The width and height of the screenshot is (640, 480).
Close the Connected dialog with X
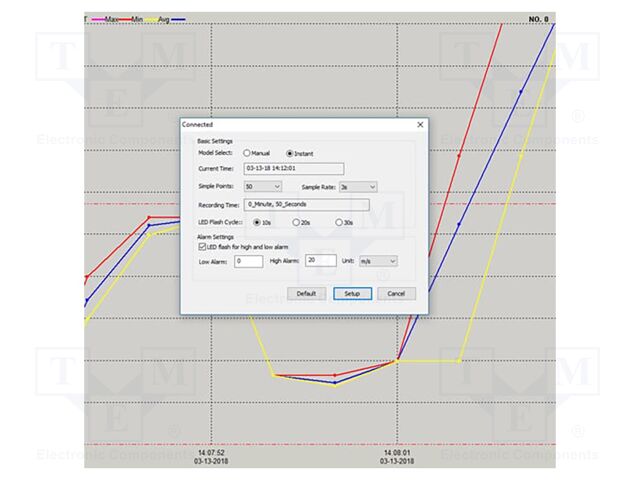coord(420,125)
